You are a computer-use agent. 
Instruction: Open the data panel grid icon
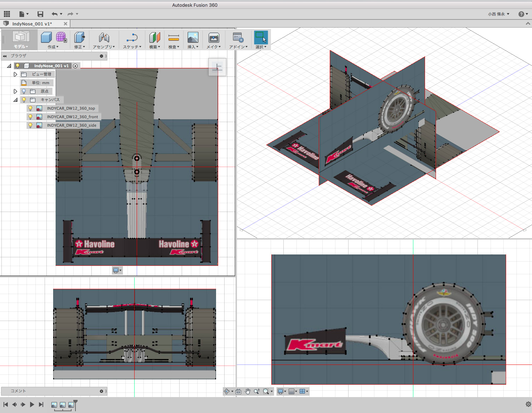tap(7, 14)
